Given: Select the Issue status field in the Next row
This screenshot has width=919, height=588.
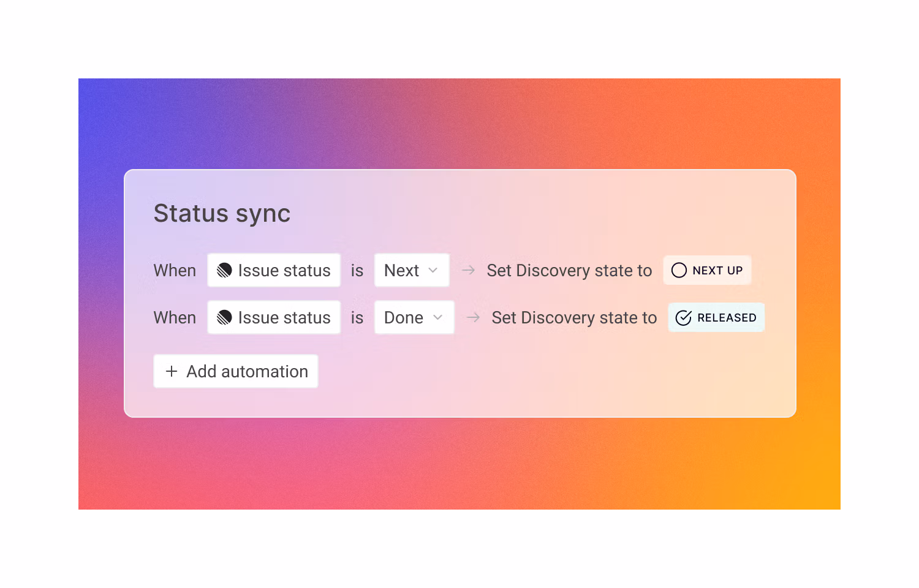Looking at the screenshot, I should (274, 270).
